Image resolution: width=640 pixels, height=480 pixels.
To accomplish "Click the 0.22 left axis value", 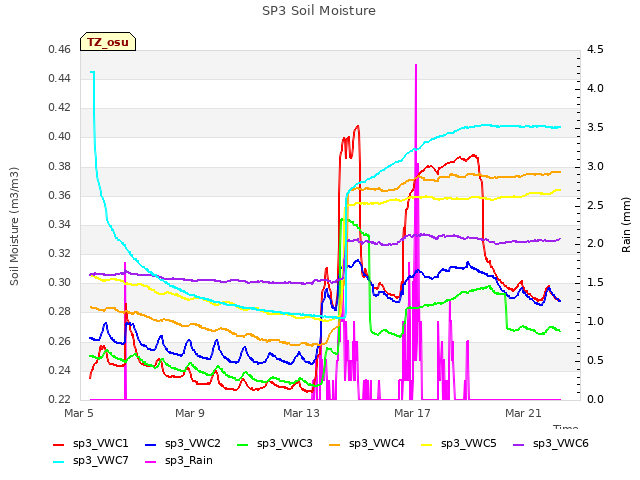I will (60, 399).
